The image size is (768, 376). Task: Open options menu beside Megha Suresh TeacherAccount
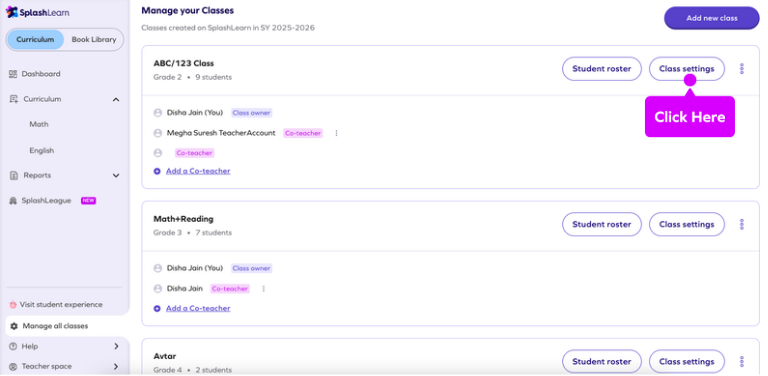tap(336, 133)
